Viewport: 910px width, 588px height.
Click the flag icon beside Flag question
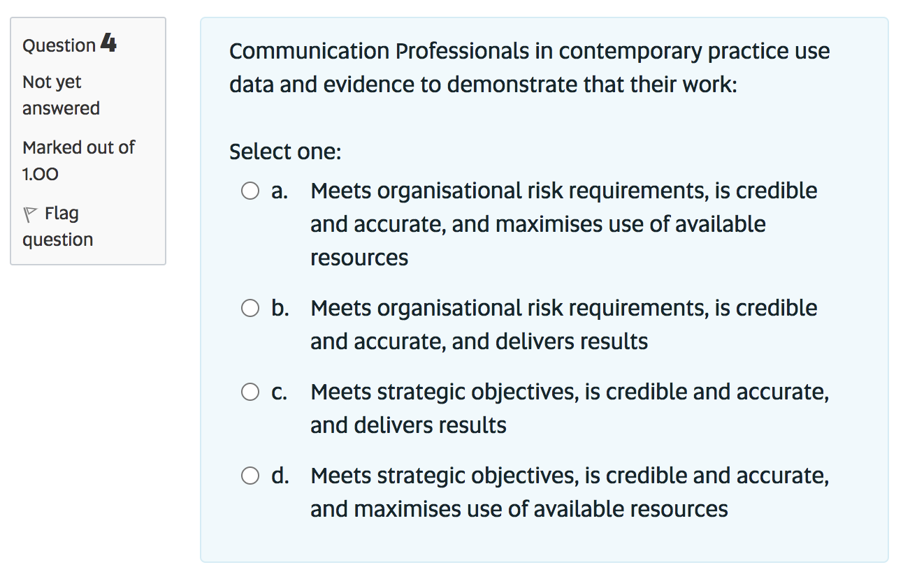29,212
